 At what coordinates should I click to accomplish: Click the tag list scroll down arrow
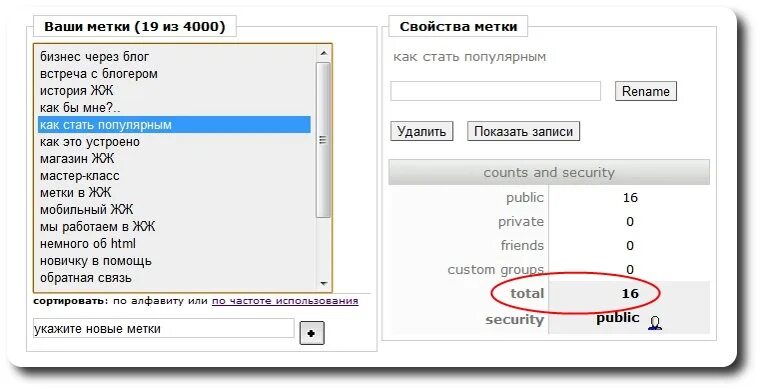(x=323, y=284)
